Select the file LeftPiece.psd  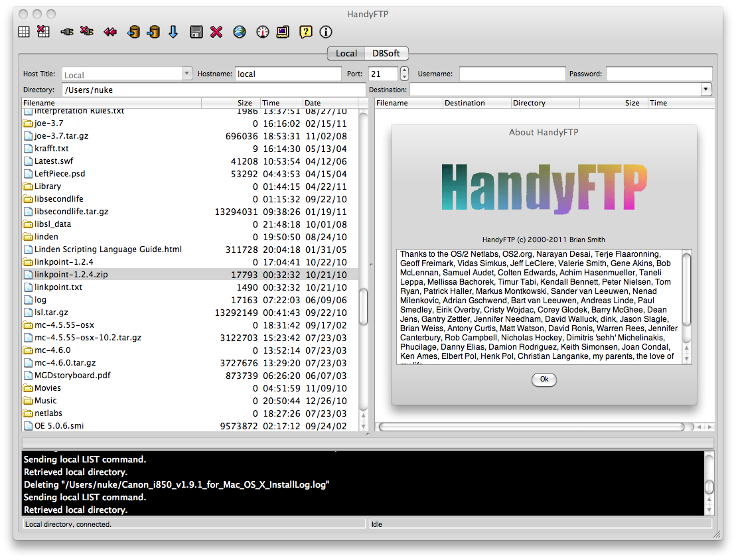point(60,174)
